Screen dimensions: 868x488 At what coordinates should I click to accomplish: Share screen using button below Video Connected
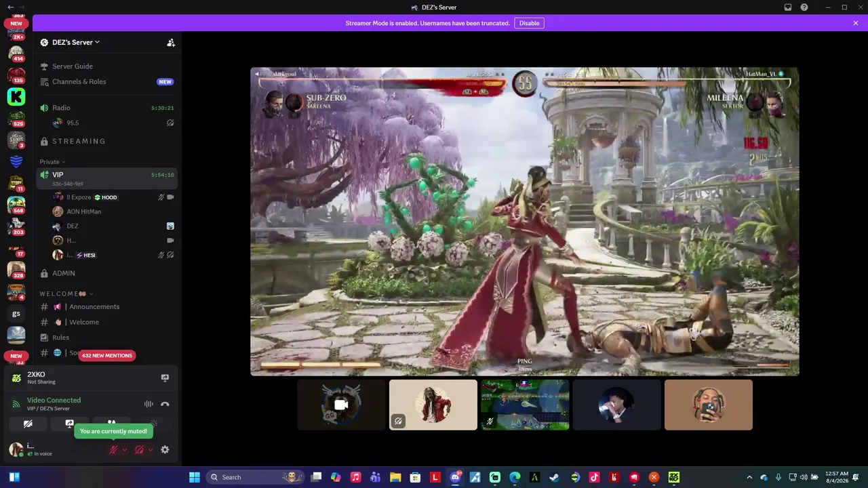tap(69, 424)
